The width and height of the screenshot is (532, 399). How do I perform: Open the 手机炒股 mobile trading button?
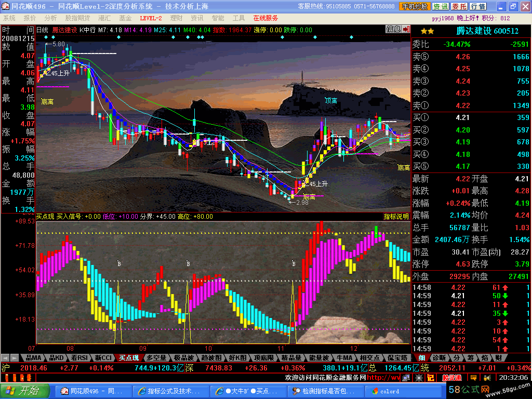[415, 6]
